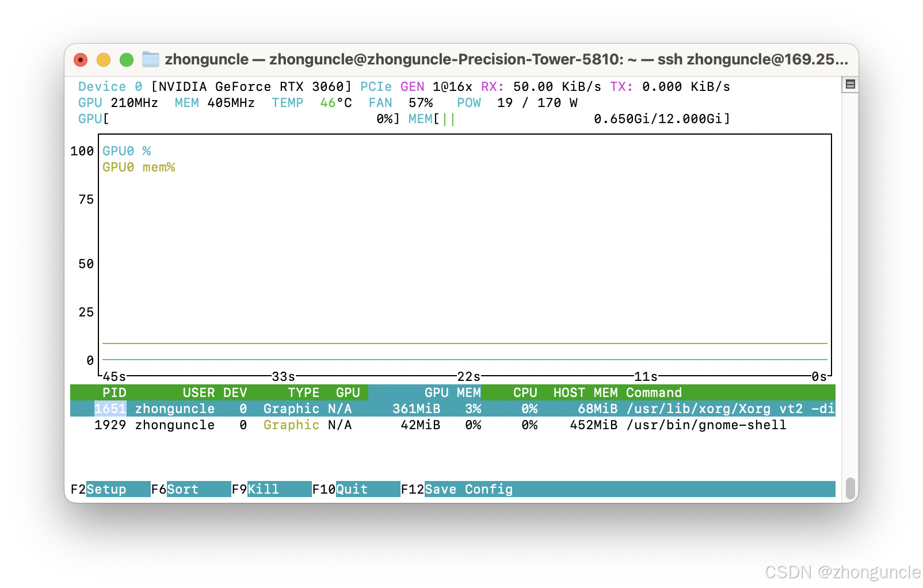Click the 46°C temperature readout

point(335,102)
